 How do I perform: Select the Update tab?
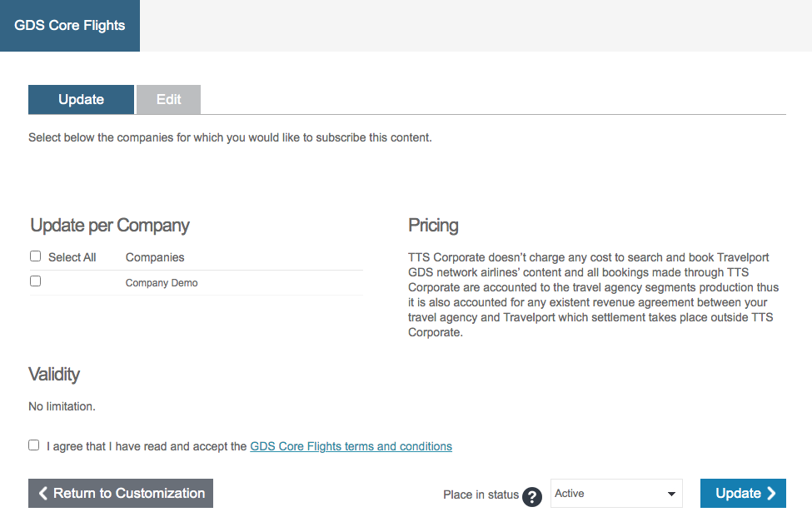tap(81, 100)
